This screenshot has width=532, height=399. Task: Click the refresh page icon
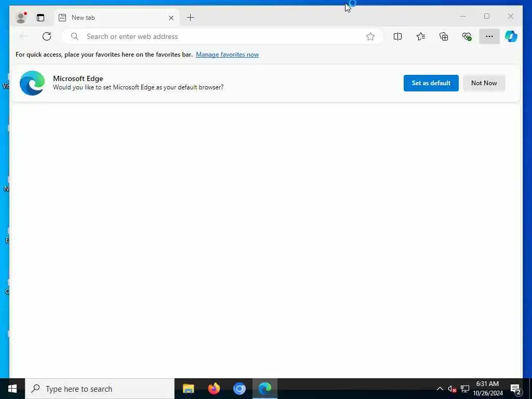(x=47, y=36)
